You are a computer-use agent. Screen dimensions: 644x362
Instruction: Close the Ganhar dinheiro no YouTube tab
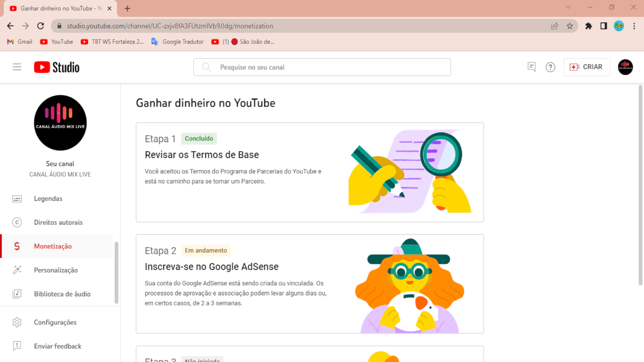click(x=109, y=8)
